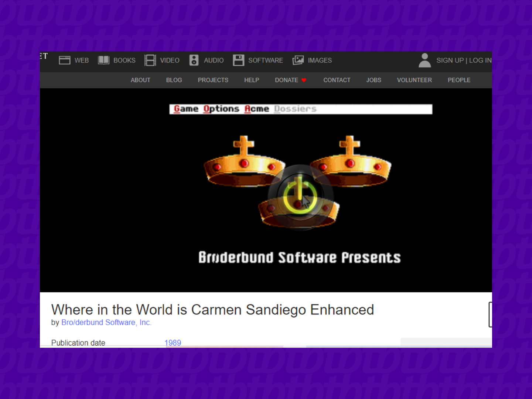Open the PROJECTS link
Viewport: 532px width, 399px height.
(x=213, y=80)
